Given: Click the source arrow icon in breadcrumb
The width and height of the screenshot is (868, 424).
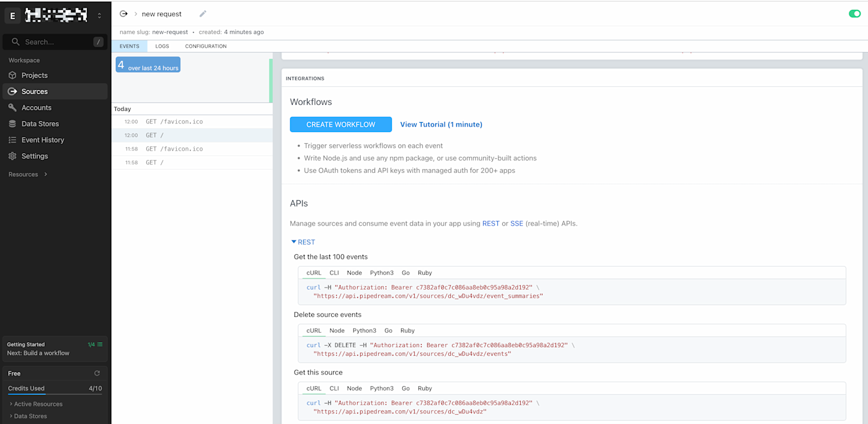Looking at the screenshot, I should click(x=123, y=14).
